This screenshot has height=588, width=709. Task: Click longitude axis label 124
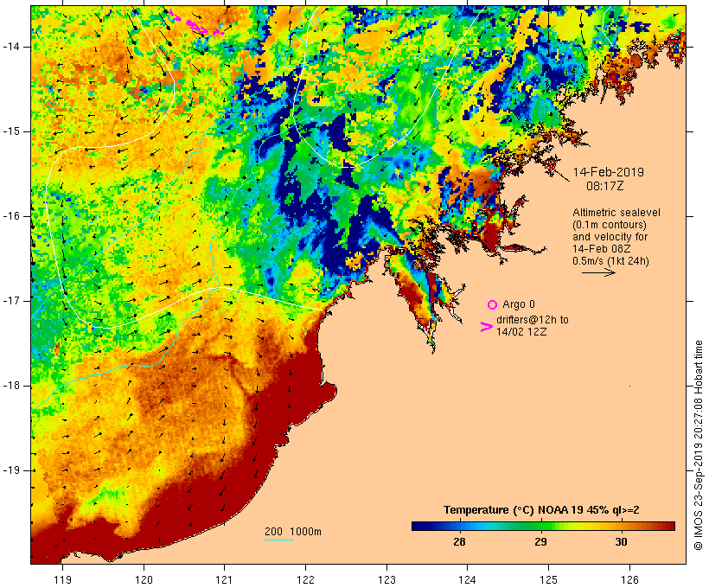pyautogui.click(x=468, y=579)
